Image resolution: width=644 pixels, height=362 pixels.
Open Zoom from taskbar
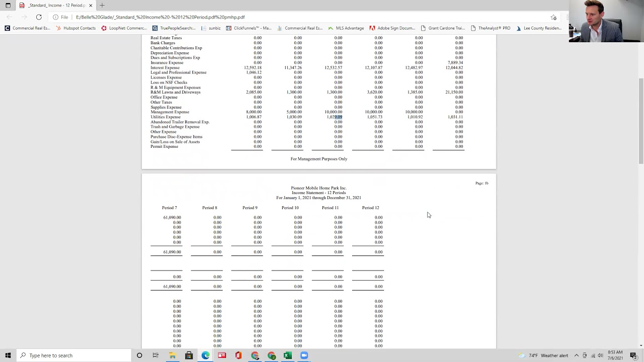click(x=304, y=355)
